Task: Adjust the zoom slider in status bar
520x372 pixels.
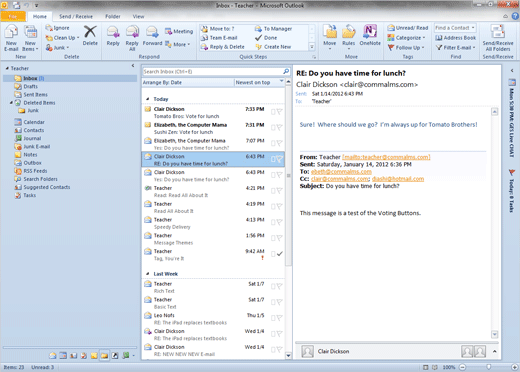Action: click(x=488, y=367)
